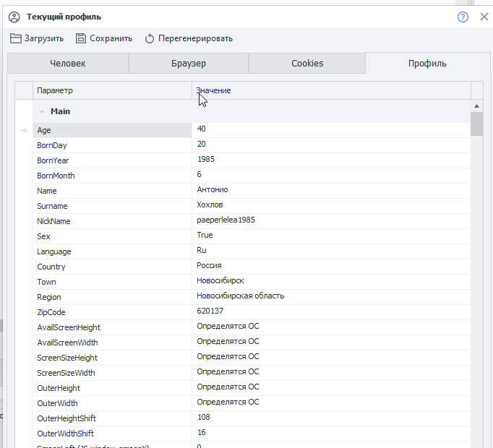Viewport: 493px width, 448px height.
Task: Click the Load folder icon
Action: pos(16,38)
